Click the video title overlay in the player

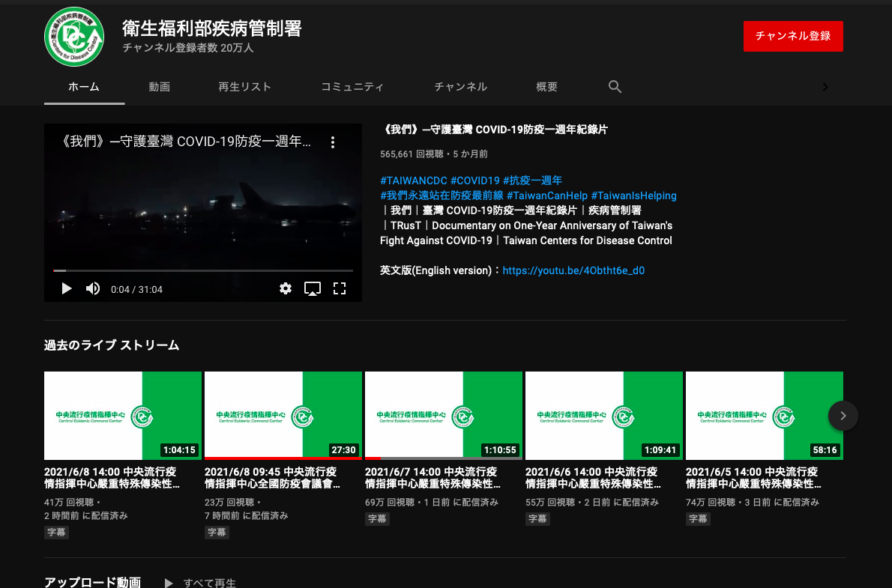(185, 142)
